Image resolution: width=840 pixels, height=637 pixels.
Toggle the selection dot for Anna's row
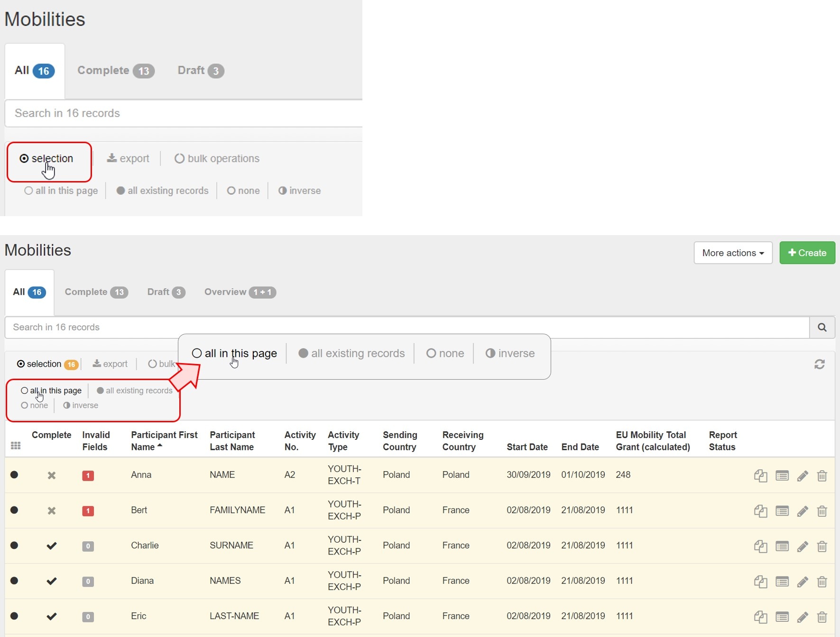(x=14, y=474)
